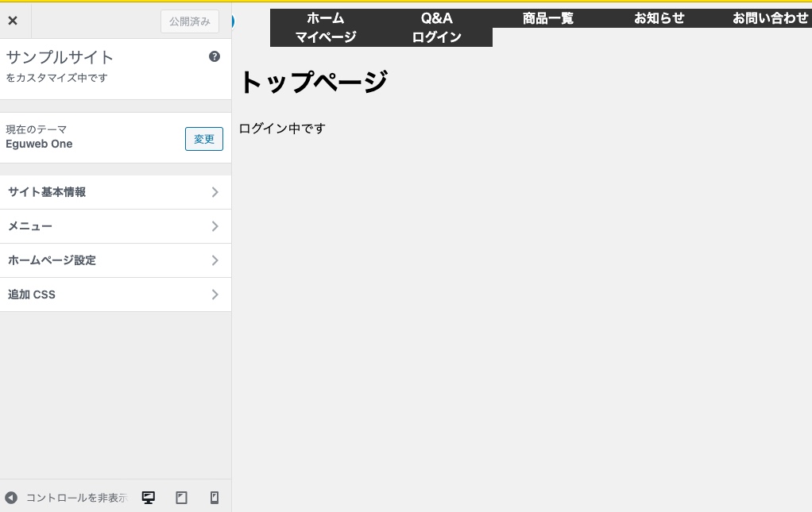This screenshot has width=812, height=512.
Task: Click the 公開済み publish button
Action: coord(189,21)
